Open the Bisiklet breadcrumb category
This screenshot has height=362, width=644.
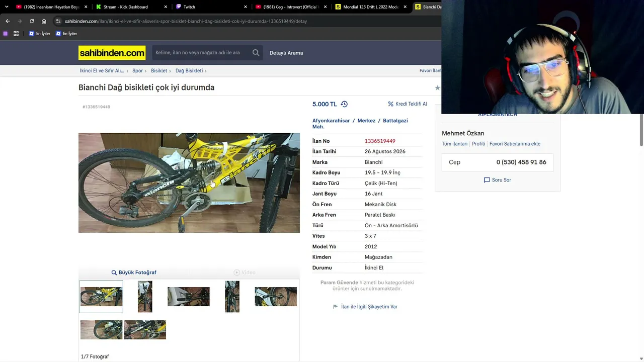pyautogui.click(x=159, y=71)
